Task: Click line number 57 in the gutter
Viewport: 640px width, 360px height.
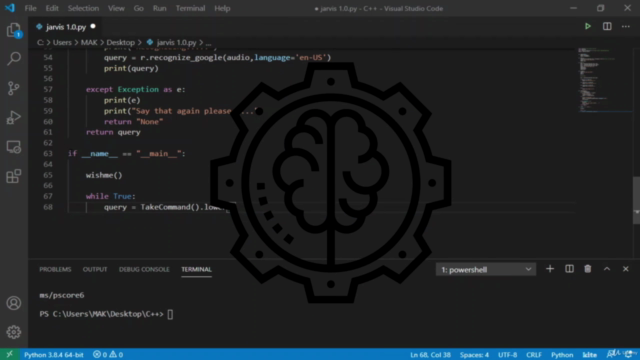Action: tap(48, 89)
